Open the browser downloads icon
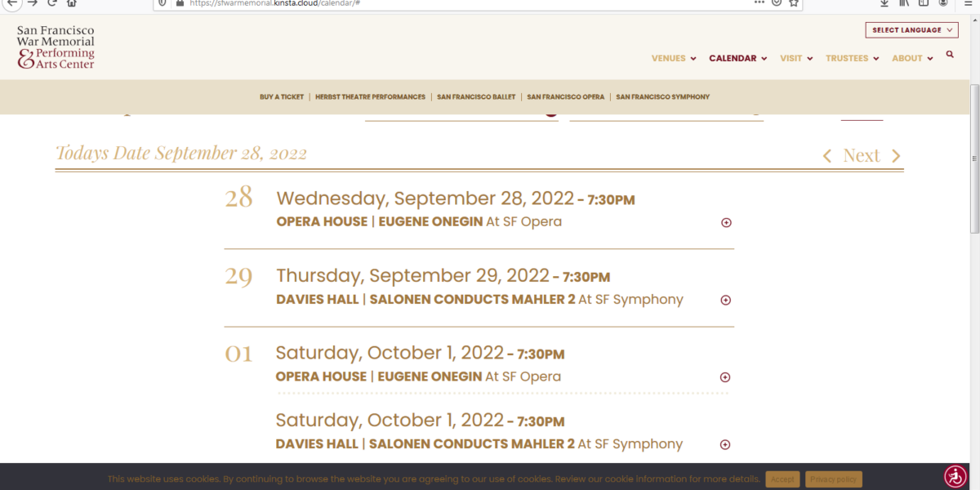Screen dimensions: 980x490 (x=884, y=3)
